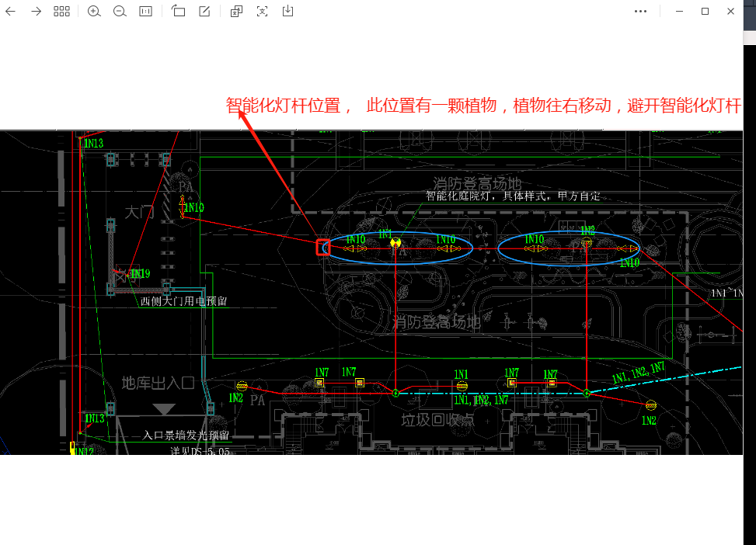Open the thumbnail grid view
This screenshot has height=545, width=756.
61,12
